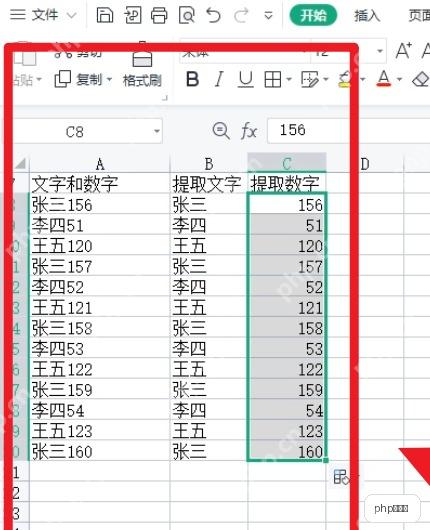Image resolution: width=430 pixels, height=530 pixels.
Task: Expand the font size dropdown arrow
Action: (x=380, y=51)
